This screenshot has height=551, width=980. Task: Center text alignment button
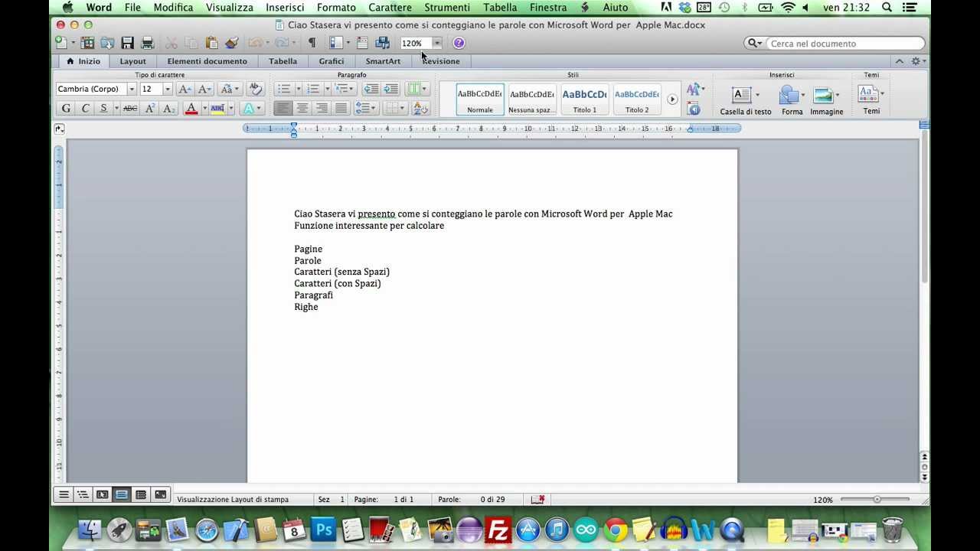click(302, 109)
